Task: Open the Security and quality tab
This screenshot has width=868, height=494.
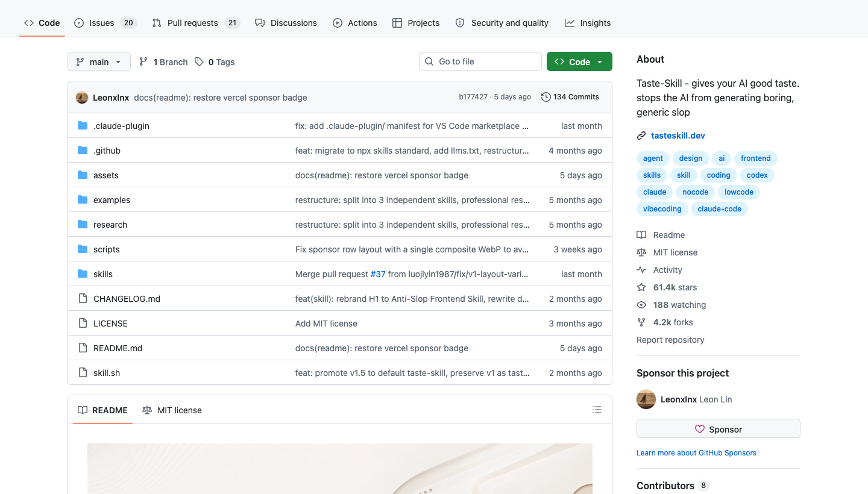Action: pyautogui.click(x=502, y=23)
